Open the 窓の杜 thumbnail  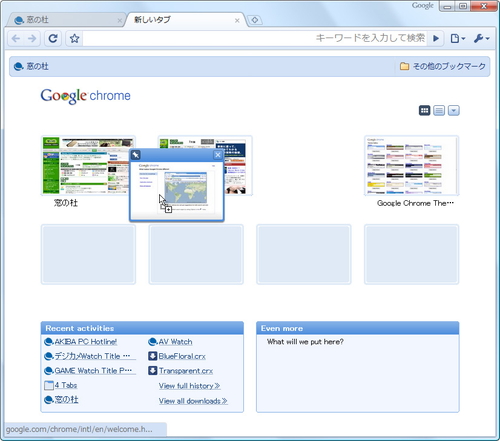[88, 165]
